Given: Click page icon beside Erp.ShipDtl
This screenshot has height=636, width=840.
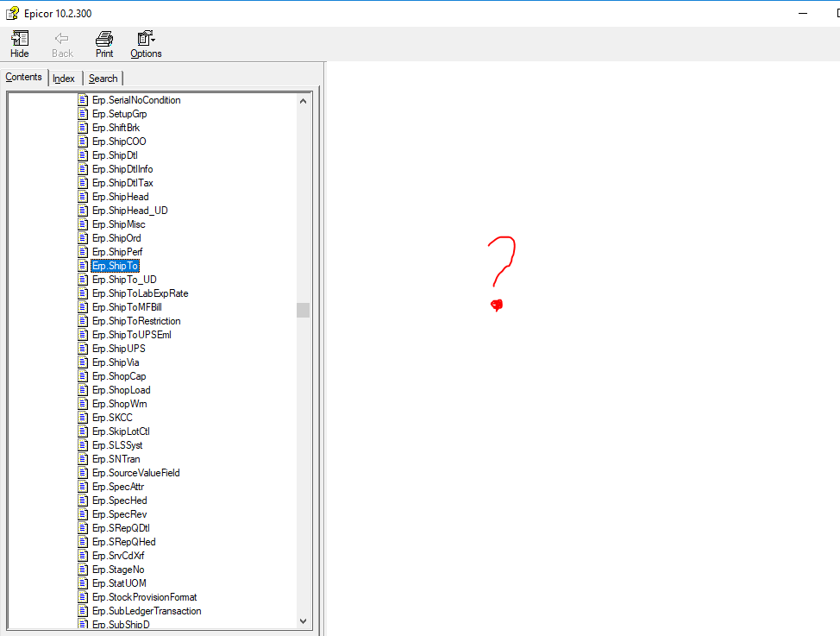Looking at the screenshot, I should pyautogui.click(x=83, y=155).
